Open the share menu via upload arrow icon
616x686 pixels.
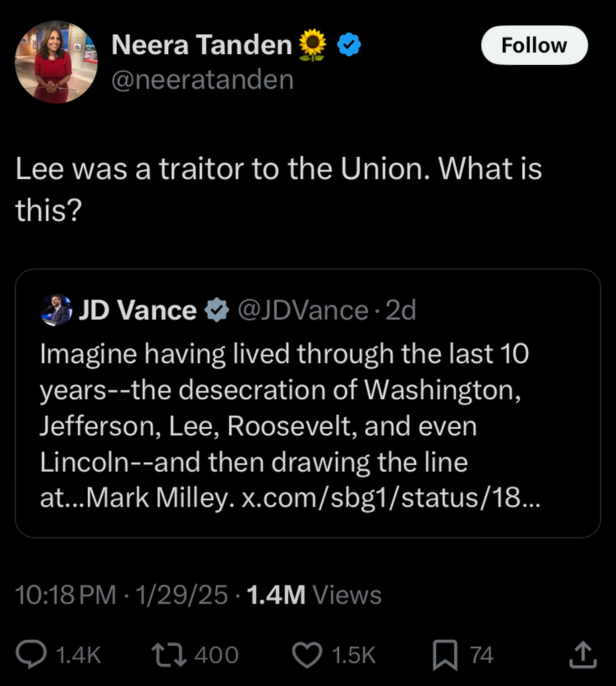[582, 655]
